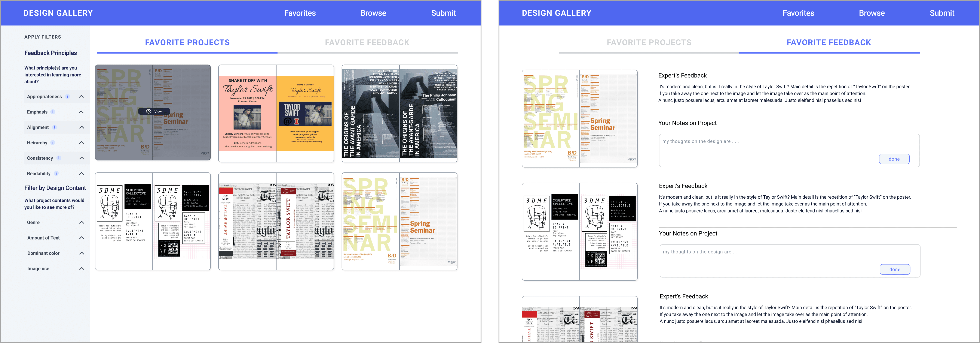Click the Dominant color filter label
Screen dimensions: 980x343
(x=43, y=253)
